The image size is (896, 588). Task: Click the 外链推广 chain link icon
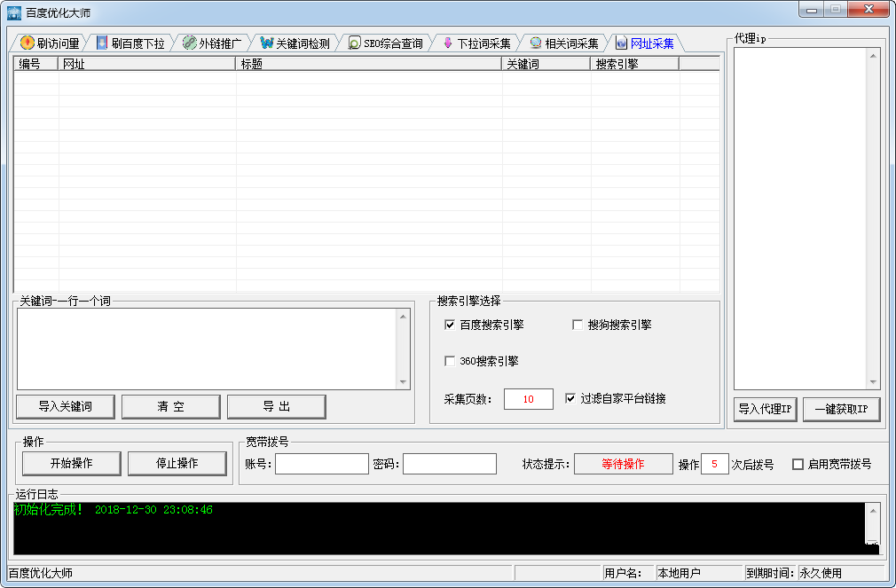[x=189, y=43]
